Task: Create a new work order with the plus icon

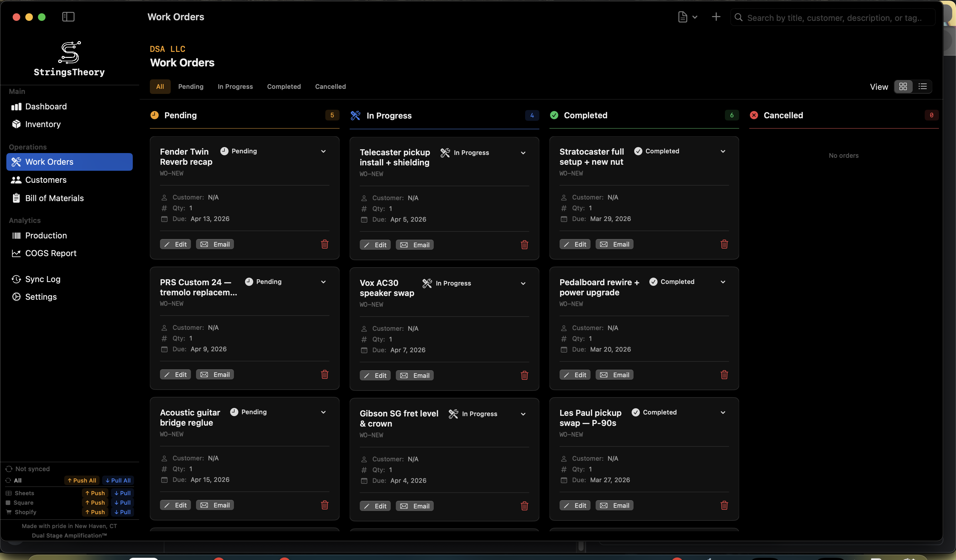Action: click(716, 17)
